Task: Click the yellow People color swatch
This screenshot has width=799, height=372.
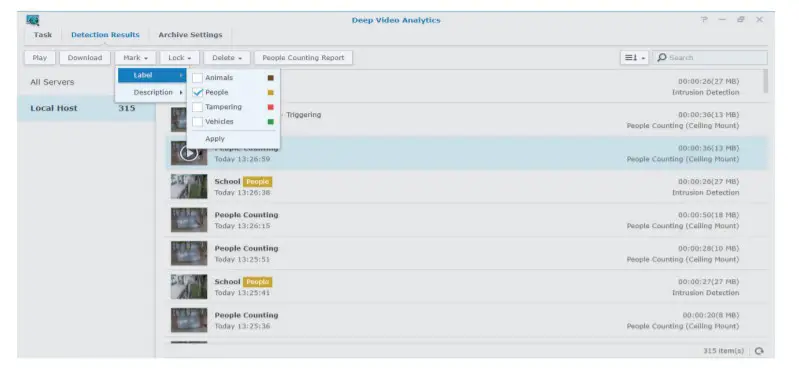Action: tap(271, 93)
